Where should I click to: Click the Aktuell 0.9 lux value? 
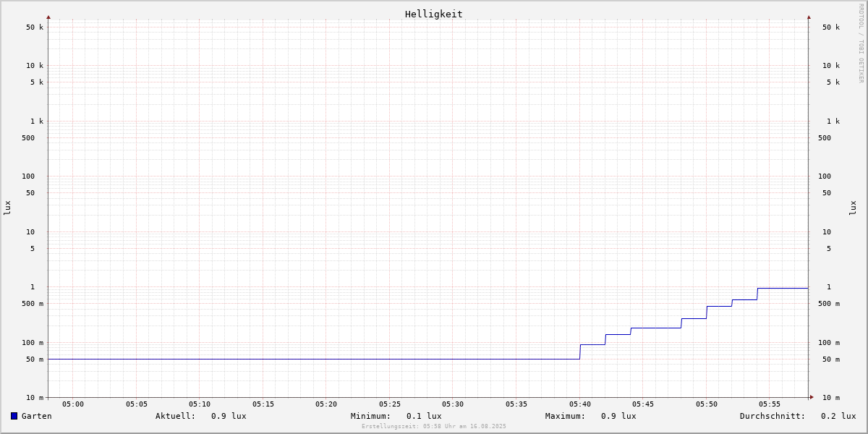point(229,416)
